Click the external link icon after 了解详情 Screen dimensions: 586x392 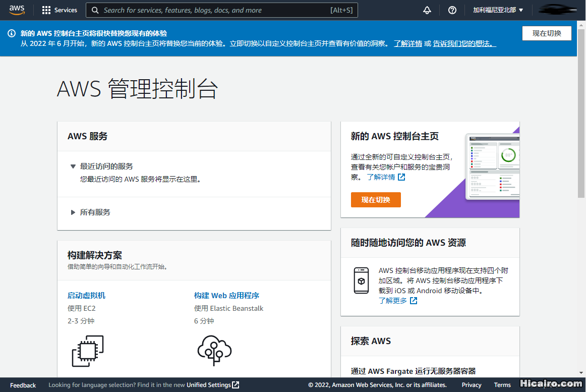click(x=400, y=177)
